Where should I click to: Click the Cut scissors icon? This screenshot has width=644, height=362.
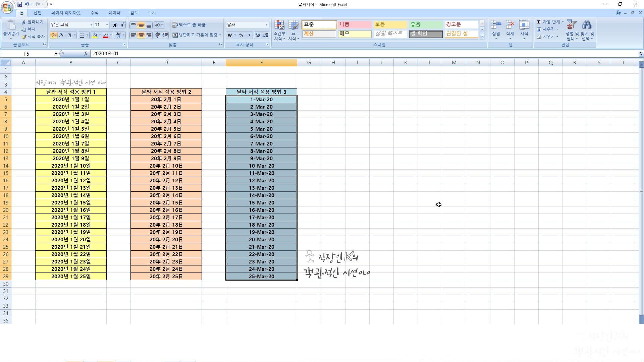[x=24, y=22]
